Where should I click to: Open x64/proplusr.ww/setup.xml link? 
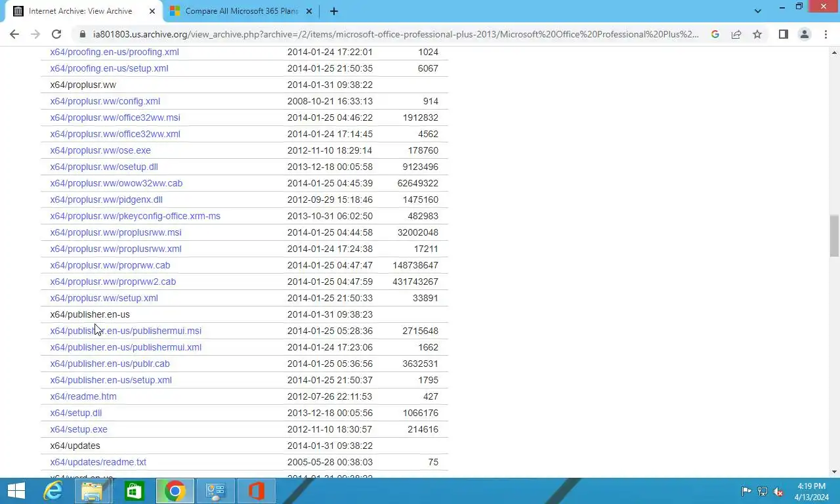(x=104, y=298)
